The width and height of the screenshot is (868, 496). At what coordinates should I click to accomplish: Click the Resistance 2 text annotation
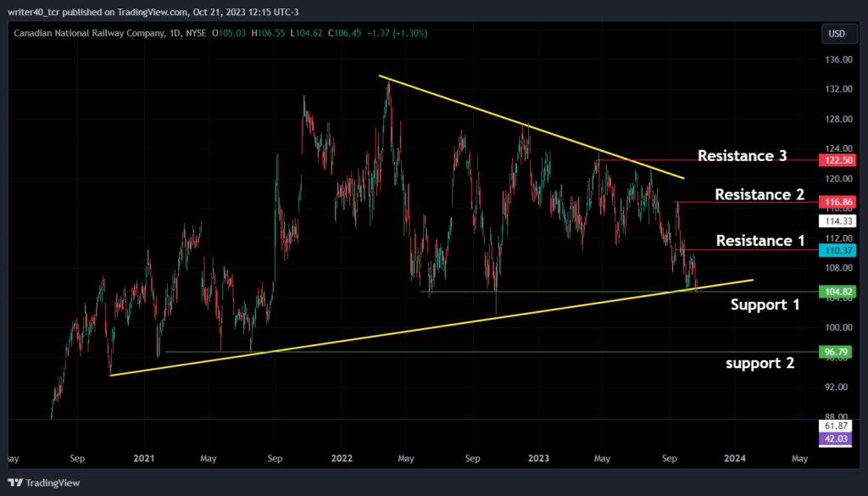759,194
